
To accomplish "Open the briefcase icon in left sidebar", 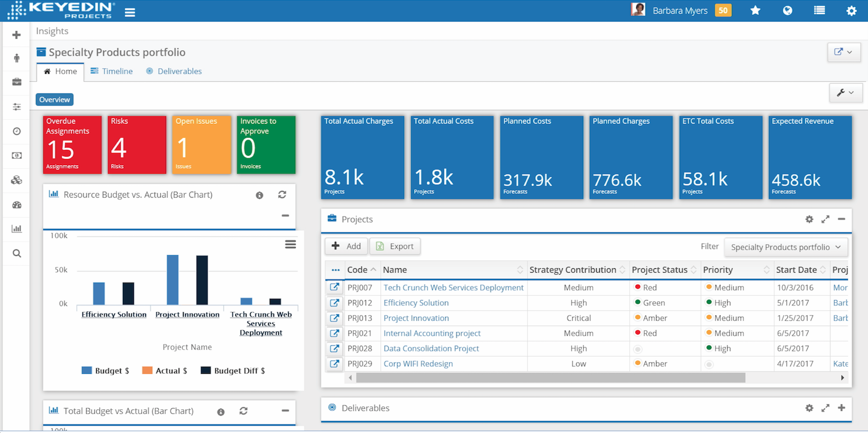I will 17,82.
